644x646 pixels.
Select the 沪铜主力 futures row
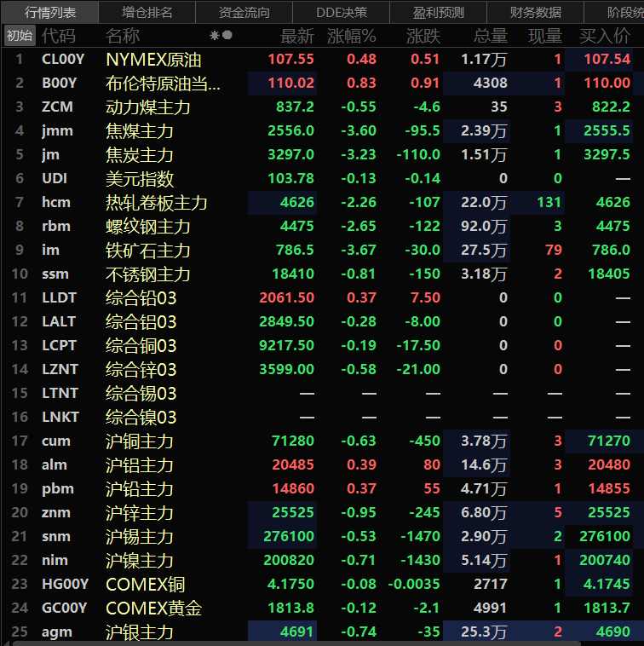click(139, 441)
